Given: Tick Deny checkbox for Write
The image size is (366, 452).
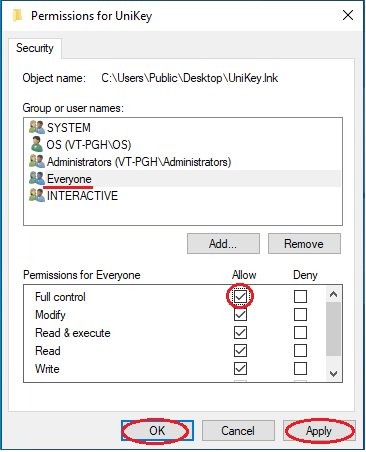Looking at the screenshot, I should pos(300,368).
